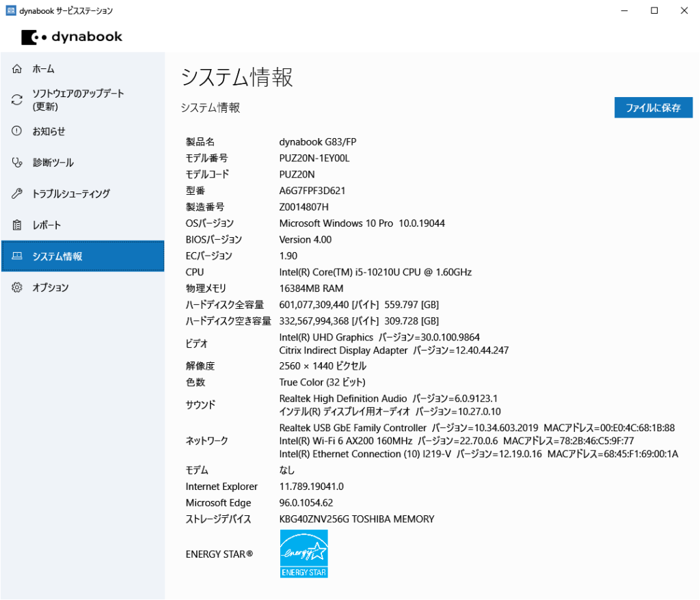This screenshot has height=600, width=700.
Task: Click the Intel Core i5-10210U CPU value
Action: 375,272
